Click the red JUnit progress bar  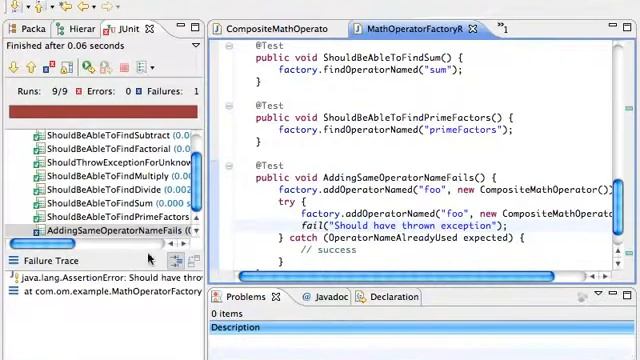pyautogui.click(x=103, y=112)
